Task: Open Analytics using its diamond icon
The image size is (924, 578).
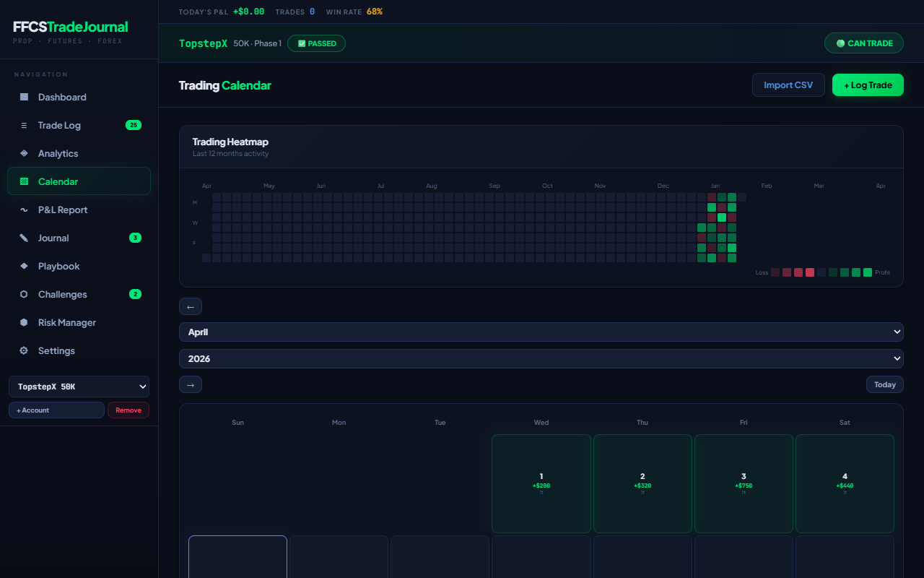Action: (x=24, y=153)
